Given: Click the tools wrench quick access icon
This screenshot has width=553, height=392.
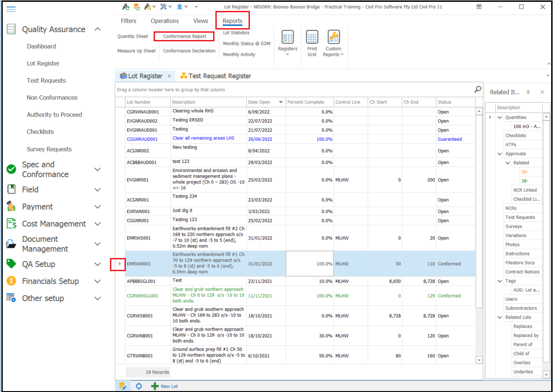Looking at the screenshot, I should [164, 7].
